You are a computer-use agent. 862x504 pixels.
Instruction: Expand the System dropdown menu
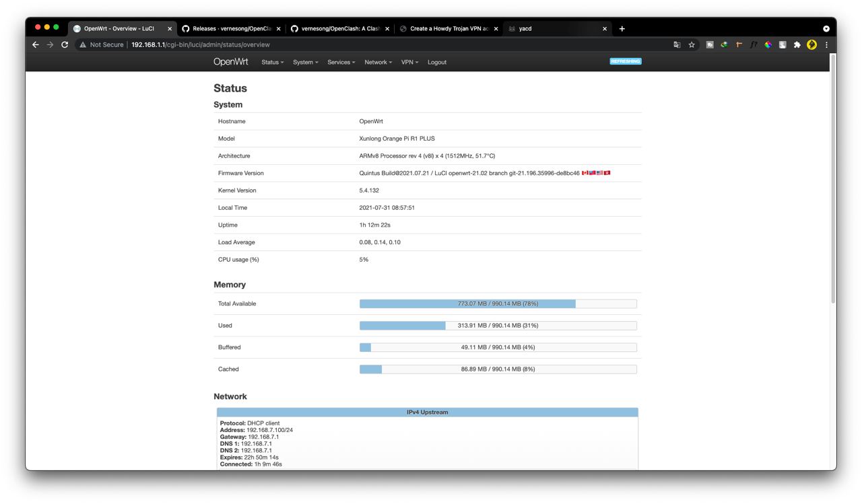(x=305, y=62)
